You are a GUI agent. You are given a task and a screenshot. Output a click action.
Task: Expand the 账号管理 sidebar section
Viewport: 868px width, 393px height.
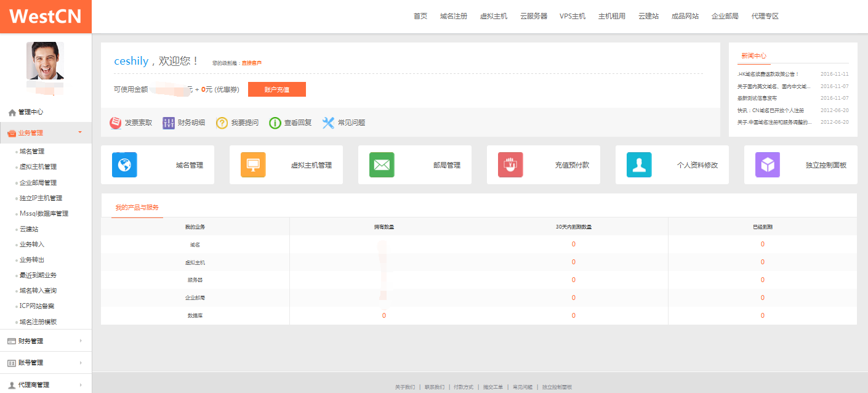tap(46, 363)
